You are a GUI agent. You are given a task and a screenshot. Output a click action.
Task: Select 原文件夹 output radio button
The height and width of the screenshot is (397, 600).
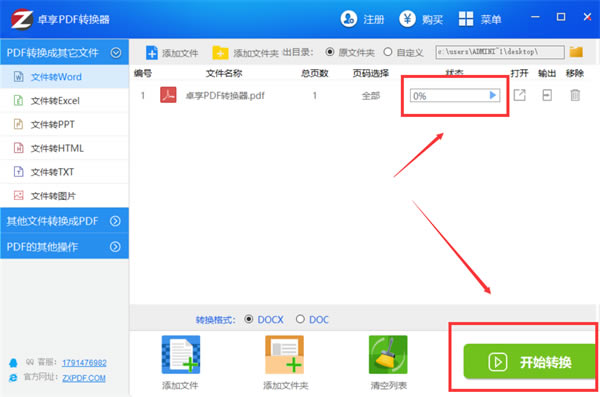329,52
